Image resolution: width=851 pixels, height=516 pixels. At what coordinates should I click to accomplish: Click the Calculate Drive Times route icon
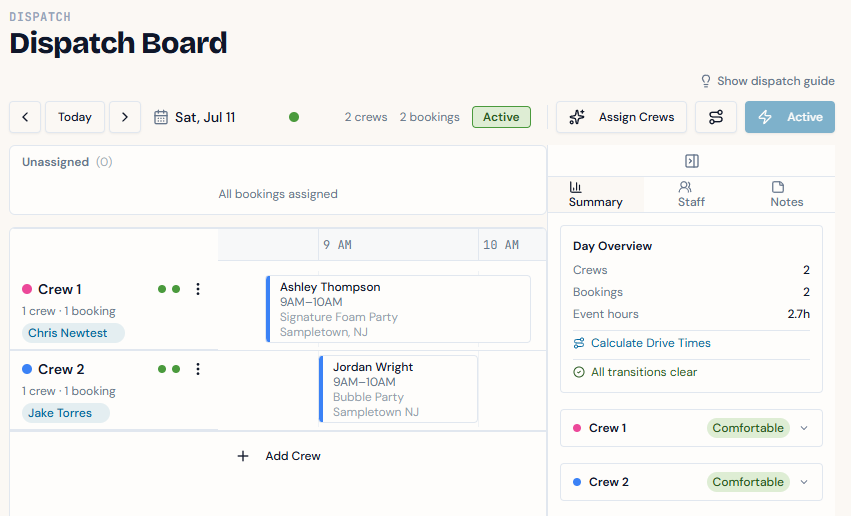click(579, 343)
